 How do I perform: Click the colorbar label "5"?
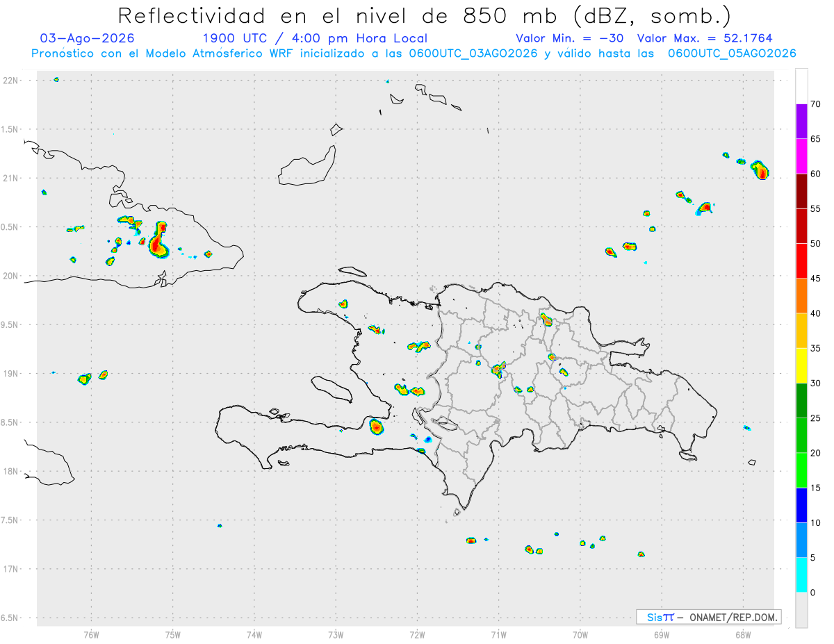click(x=813, y=558)
